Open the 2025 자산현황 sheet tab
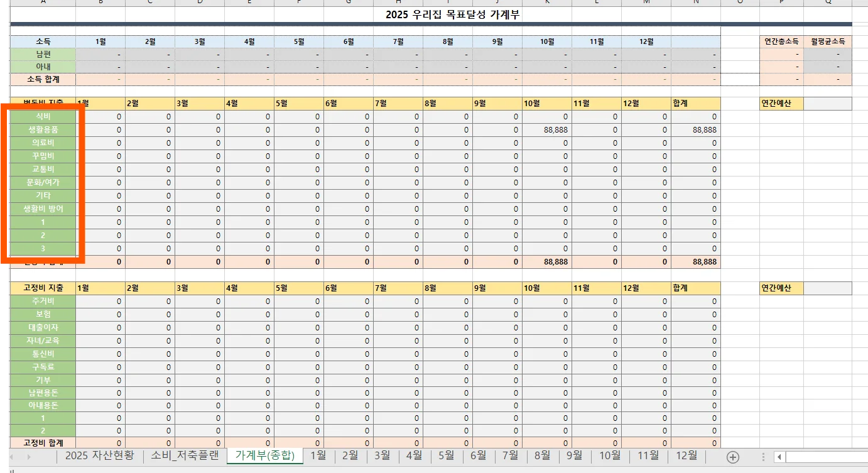This screenshot has width=868, height=473. 99,456
